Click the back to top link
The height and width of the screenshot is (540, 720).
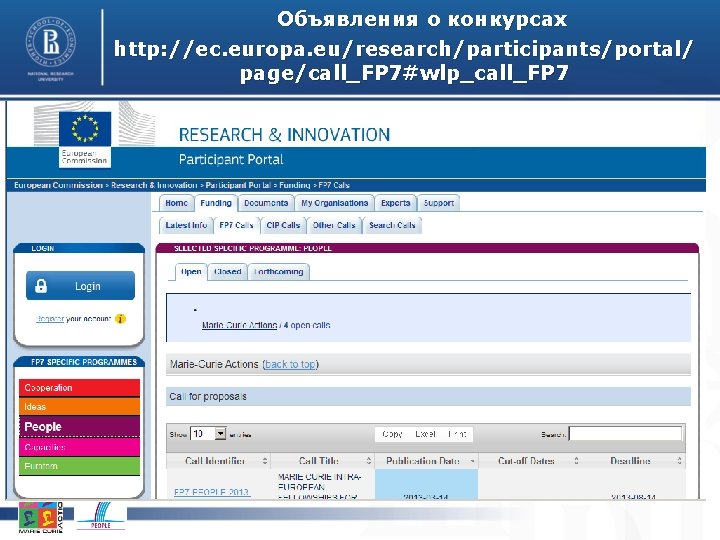tap(290, 364)
